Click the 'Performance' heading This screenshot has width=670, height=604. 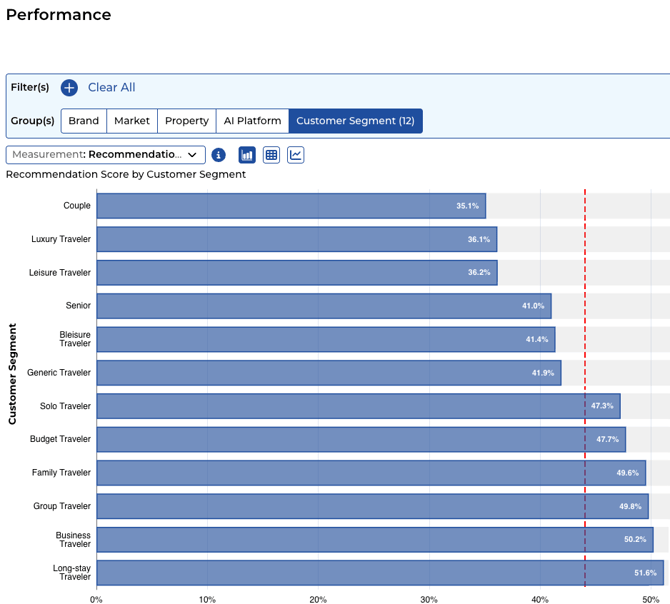(x=59, y=15)
